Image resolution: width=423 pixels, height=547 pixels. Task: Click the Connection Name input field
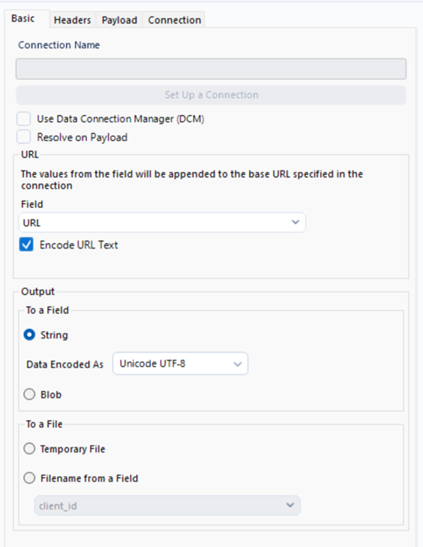click(211, 69)
